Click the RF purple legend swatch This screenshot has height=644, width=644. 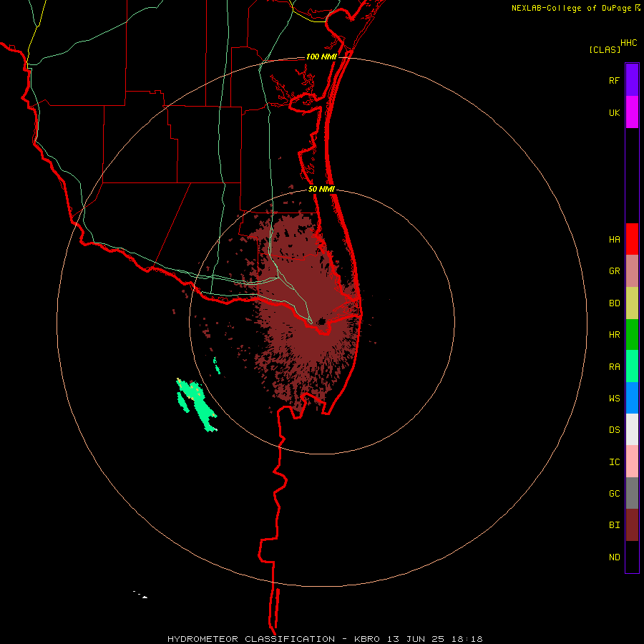coord(632,80)
